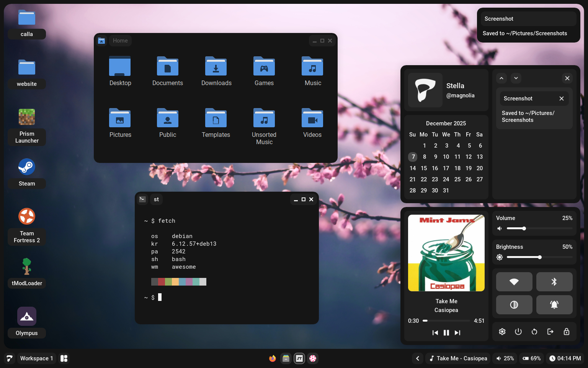Collapse the panel using taskbar arrow

coord(418,358)
